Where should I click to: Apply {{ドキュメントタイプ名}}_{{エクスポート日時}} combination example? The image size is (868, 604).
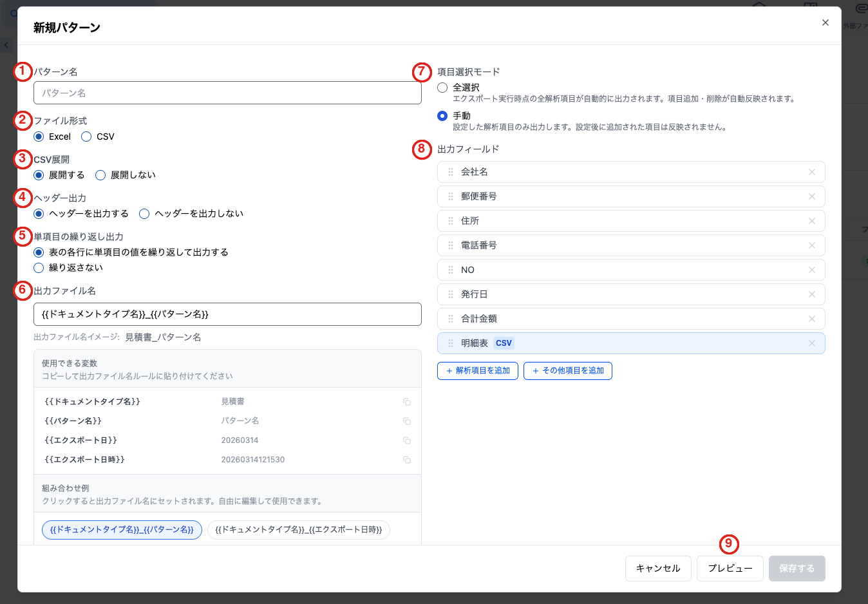click(x=299, y=530)
